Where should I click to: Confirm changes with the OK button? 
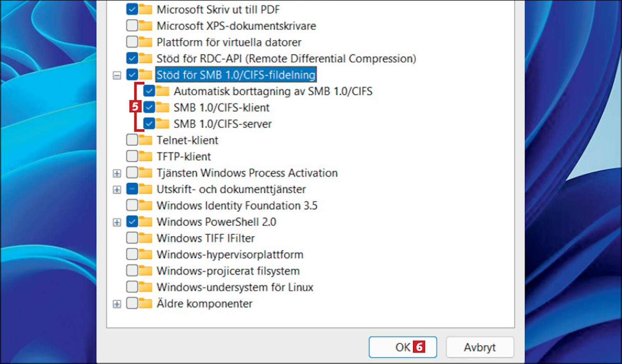coord(403,347)
